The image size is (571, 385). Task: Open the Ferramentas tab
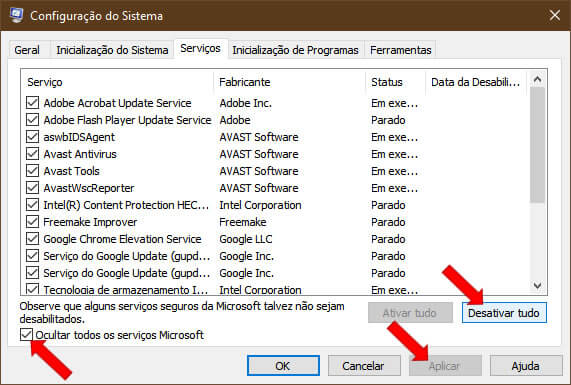point(401,50)
